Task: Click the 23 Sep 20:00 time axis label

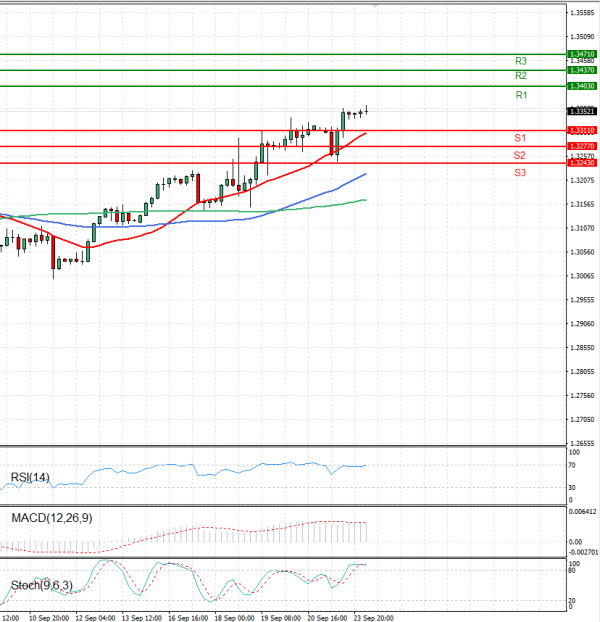Action: [x=372, y=617]
